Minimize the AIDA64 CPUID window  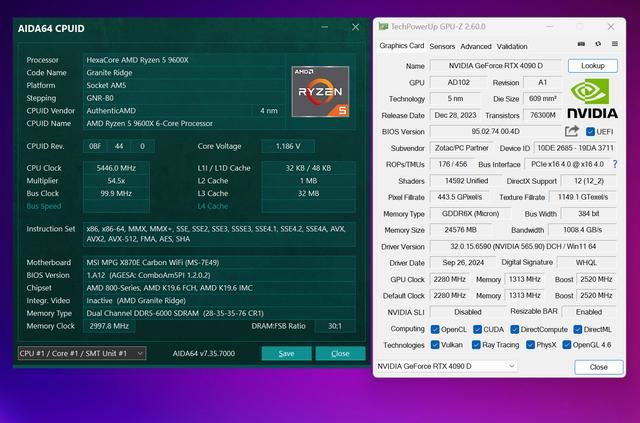(324, 27)
